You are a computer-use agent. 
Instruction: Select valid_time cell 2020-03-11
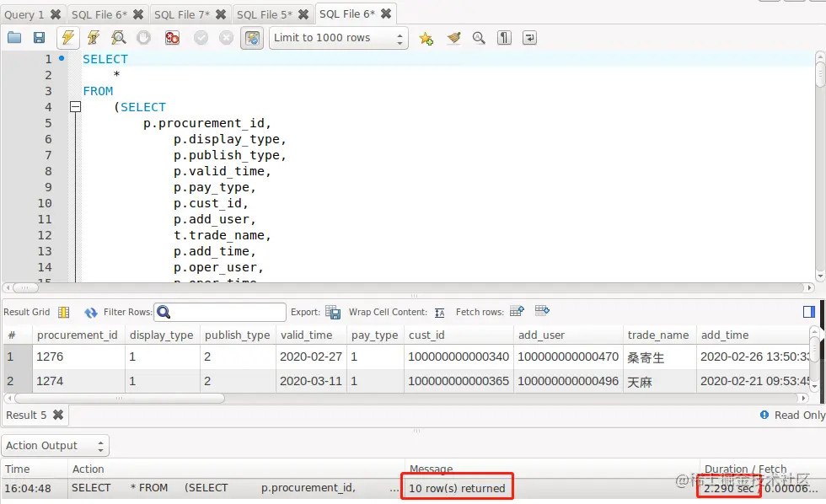pos(311,381)
